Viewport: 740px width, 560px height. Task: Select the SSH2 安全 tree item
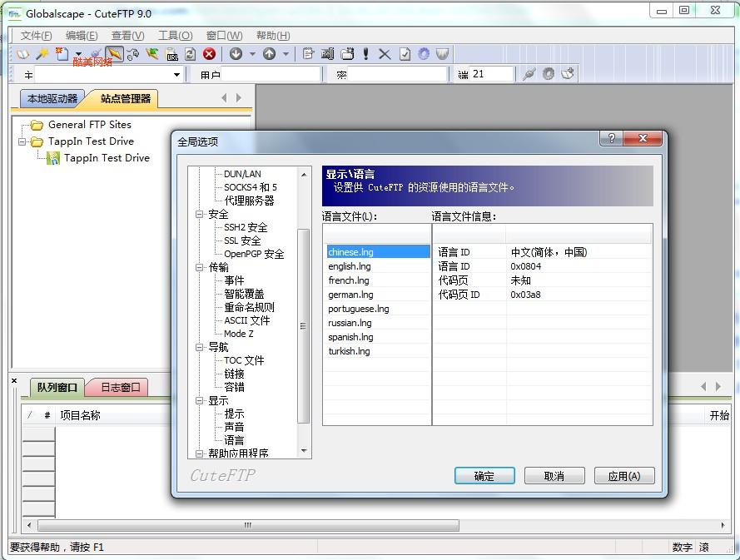(x=246, y=227)
